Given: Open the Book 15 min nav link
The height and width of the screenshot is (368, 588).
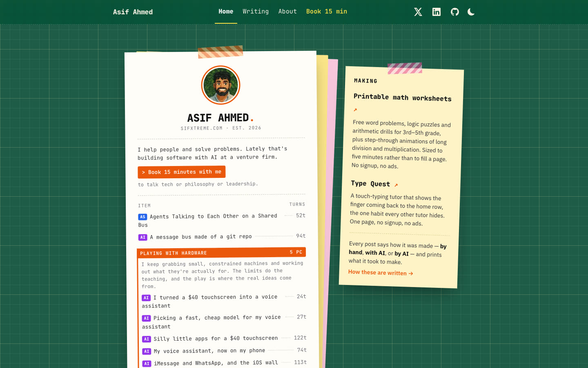Looking at the screenshot, I should tap(327, 11).
